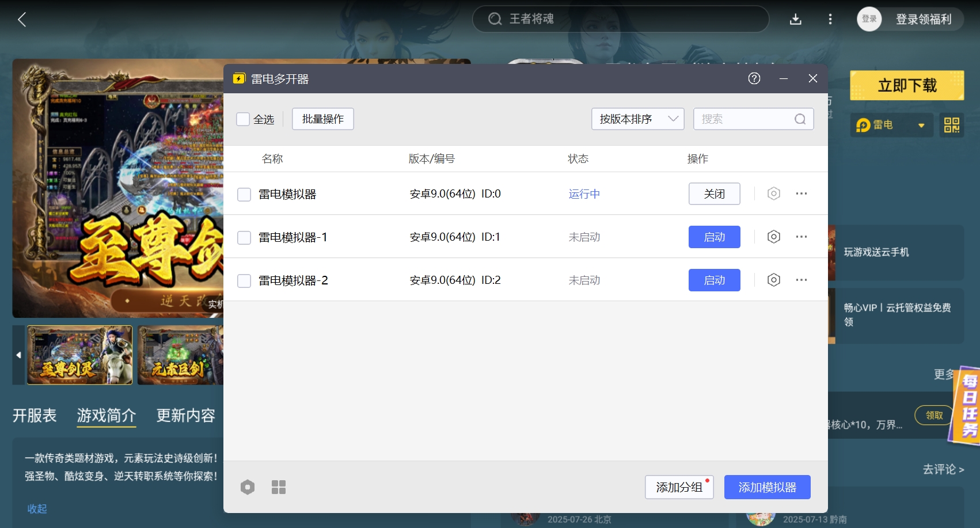Viewport: 980px width, 528px height.
Task: Click 安卓9.0(64位) ID:1 version text
Action: coord(455,237)
